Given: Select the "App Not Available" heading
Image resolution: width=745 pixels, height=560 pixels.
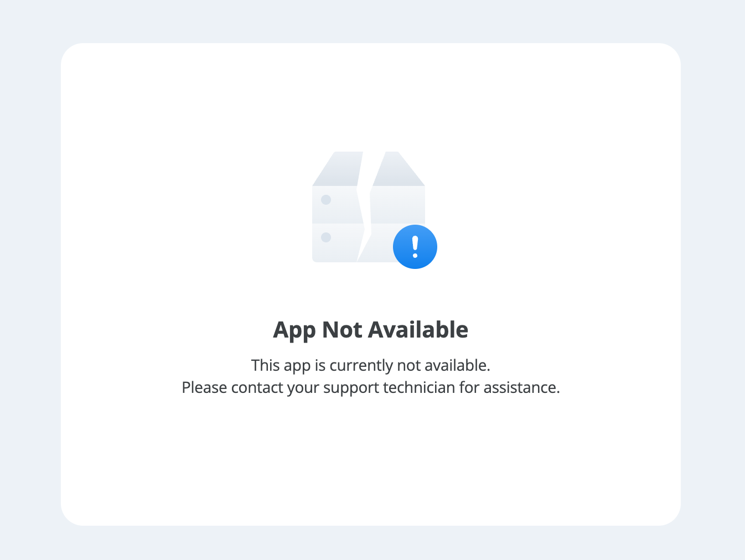Looking at the screenshot, I should 371,330.
